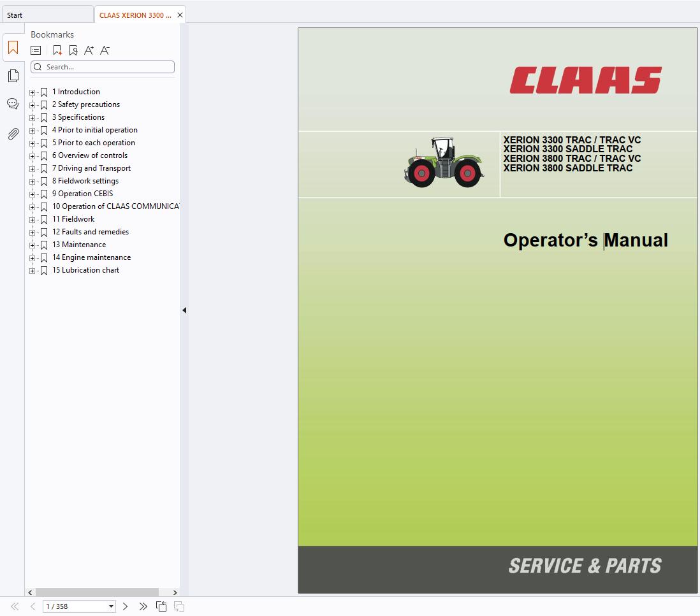Decrease bookmark font size icon
The width and height of the screenshot is (700, 616).
coord(105,50)
